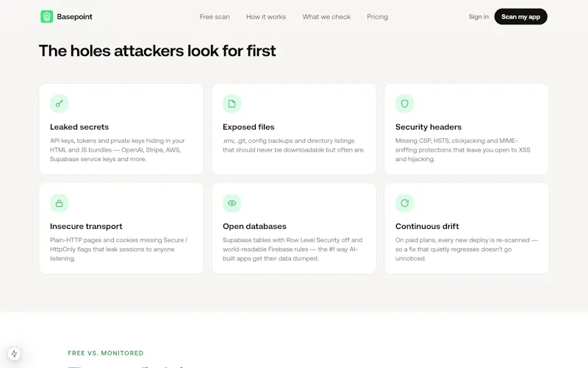The width and height of the screenshot is (588, 368).
Task: Click the file icon in Exposed files card
Action: (x=232, y=104)
